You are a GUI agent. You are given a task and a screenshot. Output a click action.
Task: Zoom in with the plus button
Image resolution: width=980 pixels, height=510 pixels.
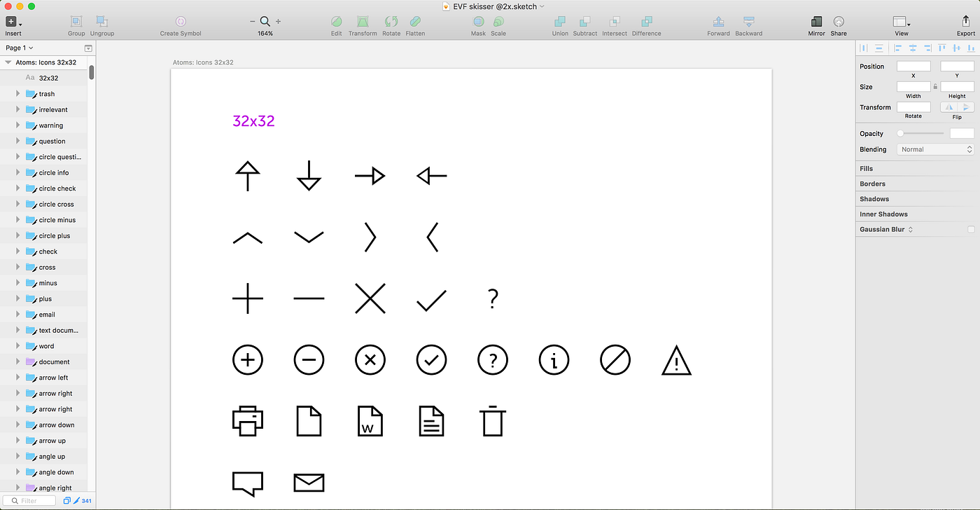(279, 22)
